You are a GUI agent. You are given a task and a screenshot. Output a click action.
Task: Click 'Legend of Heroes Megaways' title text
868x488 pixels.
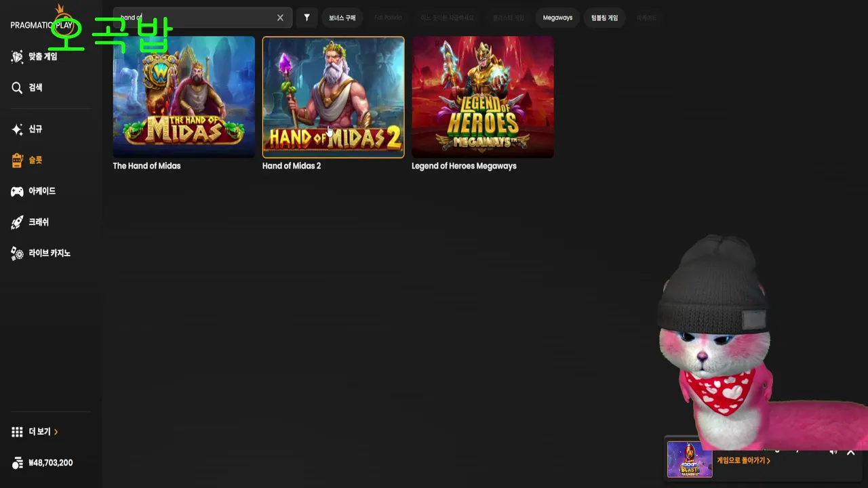click(x=464, y=166)
